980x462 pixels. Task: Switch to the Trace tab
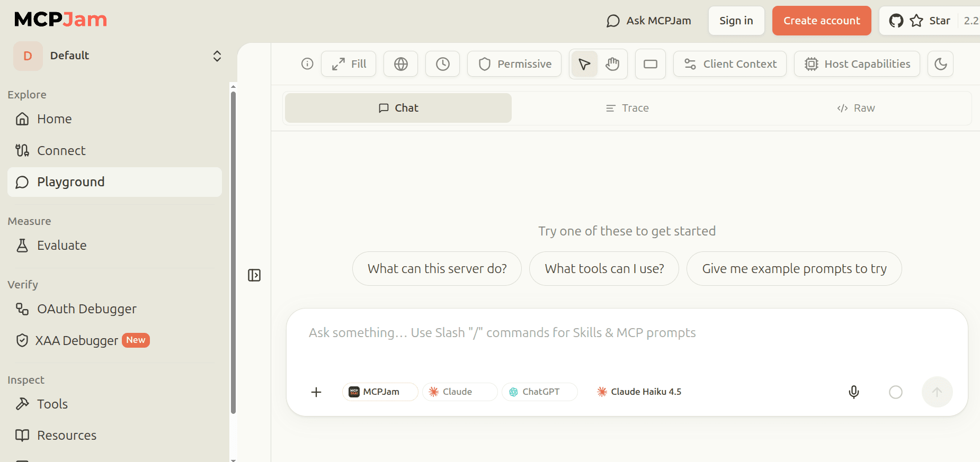tap(627, 108)
